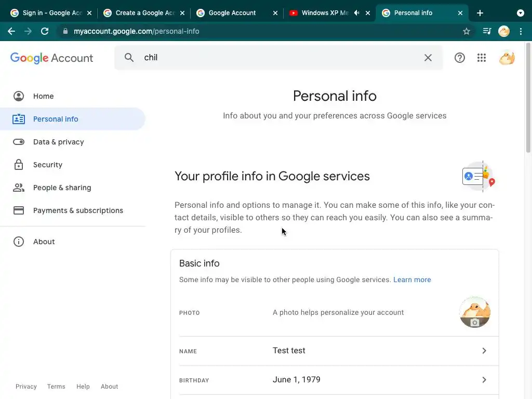Viewport: 532px width, 399px height.
Task: Open Data & privacy in sidebar
Action: click(x=58, y=142)
